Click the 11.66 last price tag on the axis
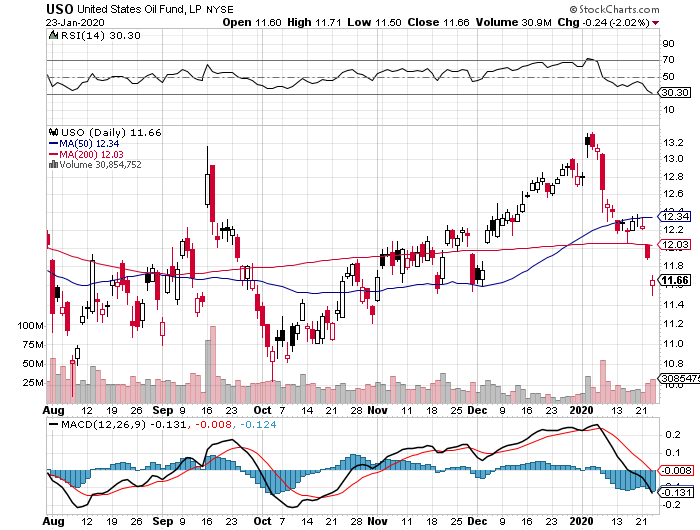Screen dimensions: 700x530 [x=675, y=280]
